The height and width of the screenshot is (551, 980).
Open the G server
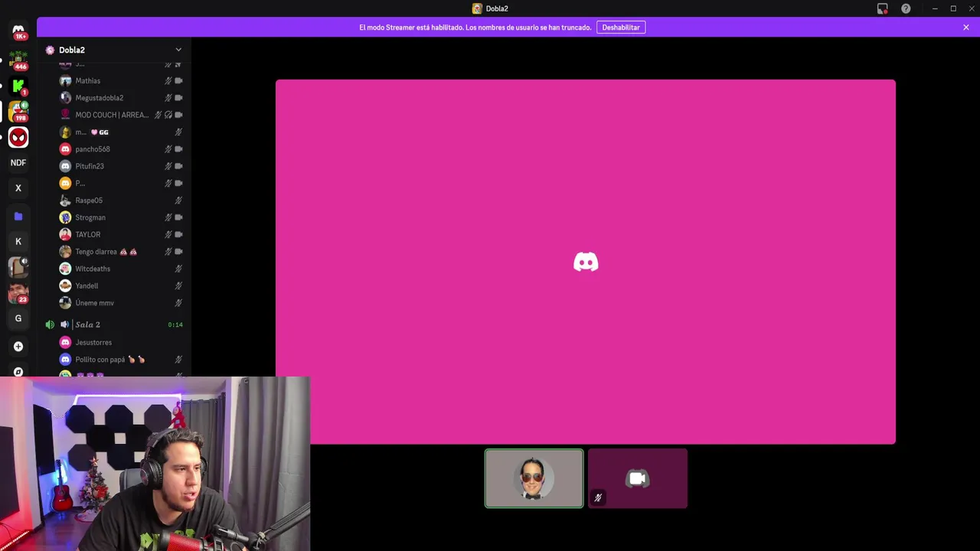pyautogui.click(x=18, y=318)
